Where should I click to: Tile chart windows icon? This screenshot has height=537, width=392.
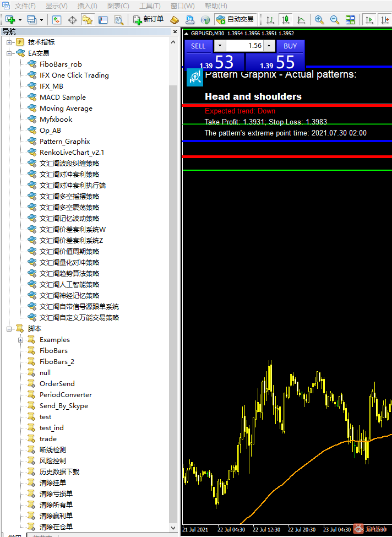click(350, 20)
